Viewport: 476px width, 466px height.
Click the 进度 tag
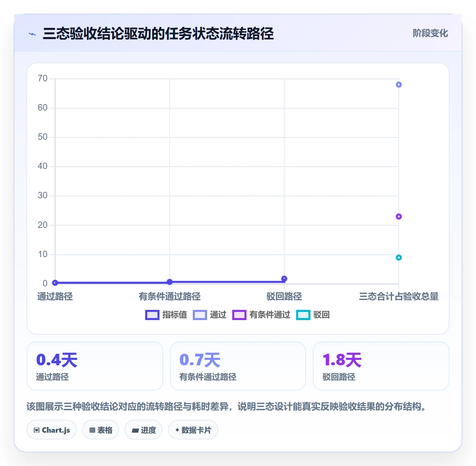point(143,430)
